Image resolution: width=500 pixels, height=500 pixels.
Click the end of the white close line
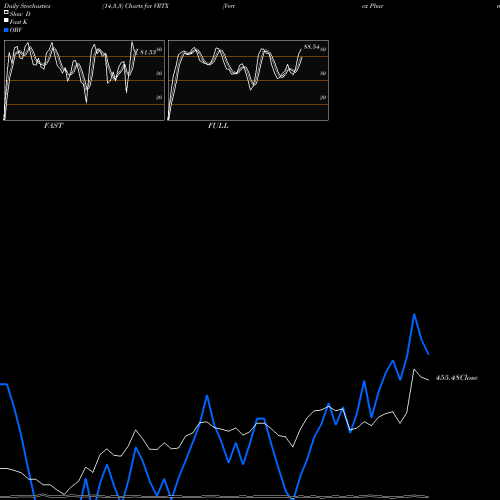(428, 380)
